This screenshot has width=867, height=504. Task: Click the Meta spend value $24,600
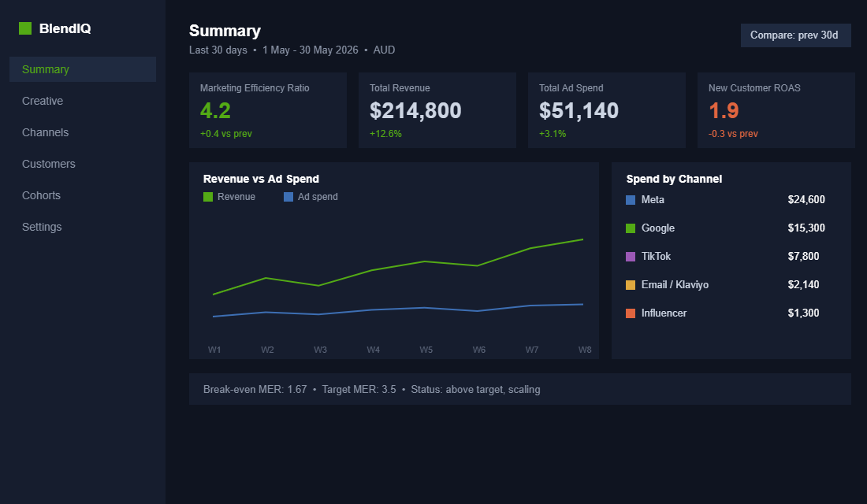coord(806,199)
